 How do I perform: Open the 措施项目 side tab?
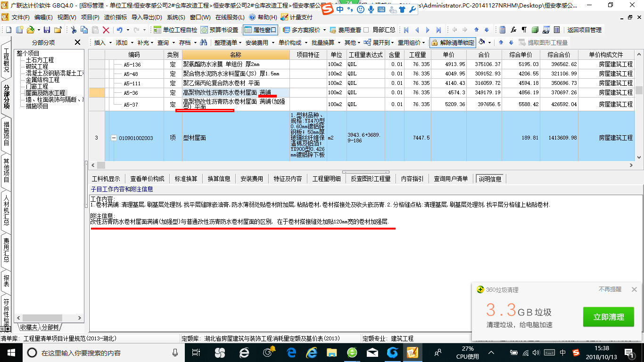6,133
